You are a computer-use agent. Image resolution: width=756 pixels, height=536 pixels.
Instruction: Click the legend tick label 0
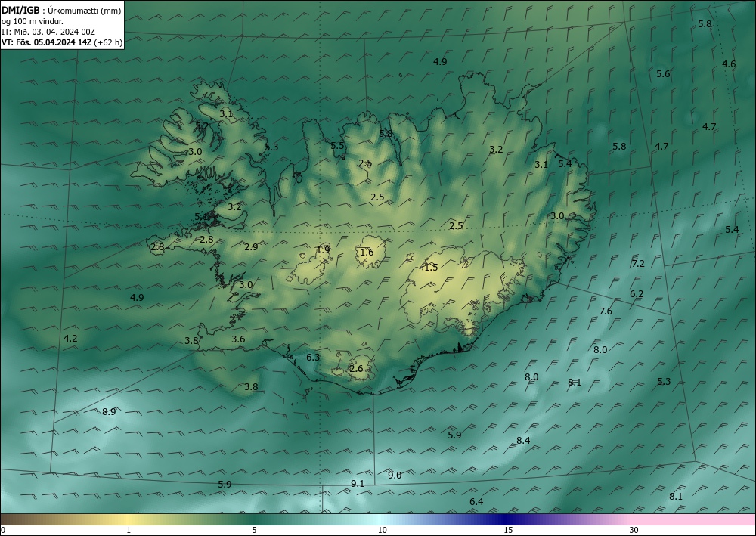[x=3, y=530]
